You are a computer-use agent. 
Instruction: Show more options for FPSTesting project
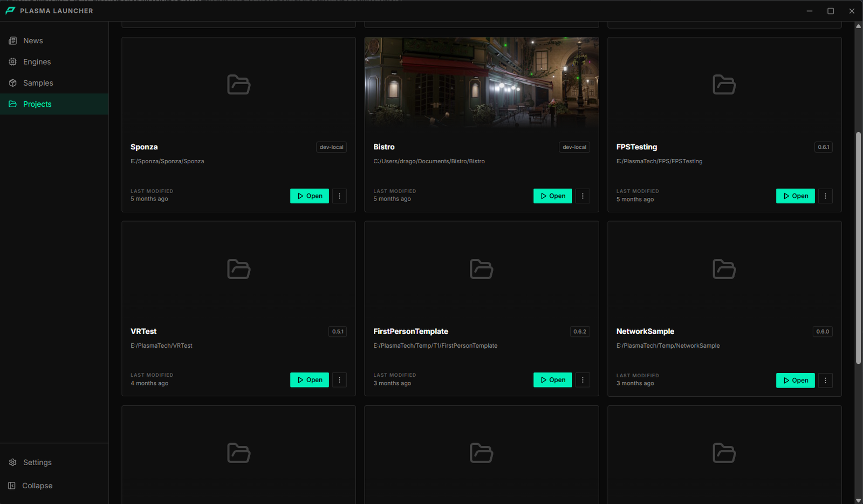[x=825, y=196]
